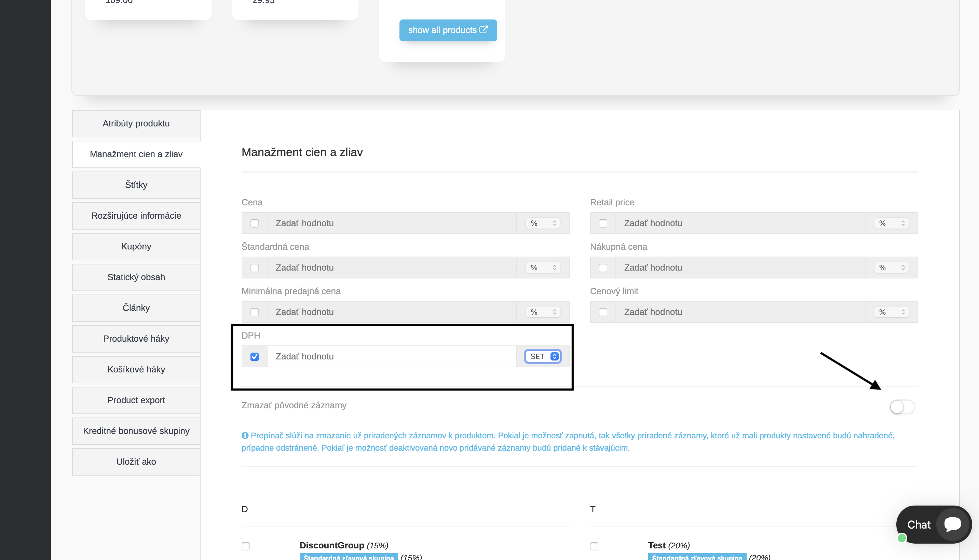Click the DiscountGroup (15%) label
The image size is (979, 560).
coord(344,545)
